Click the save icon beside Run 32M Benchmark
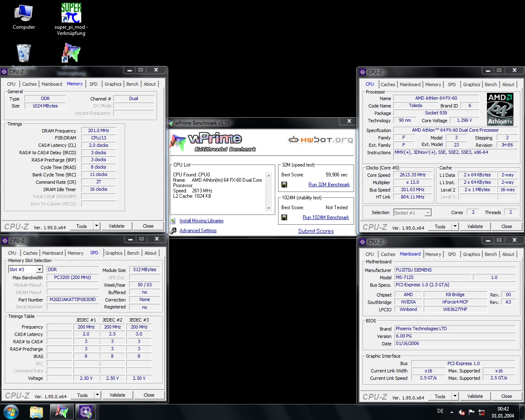 [284, 185]
